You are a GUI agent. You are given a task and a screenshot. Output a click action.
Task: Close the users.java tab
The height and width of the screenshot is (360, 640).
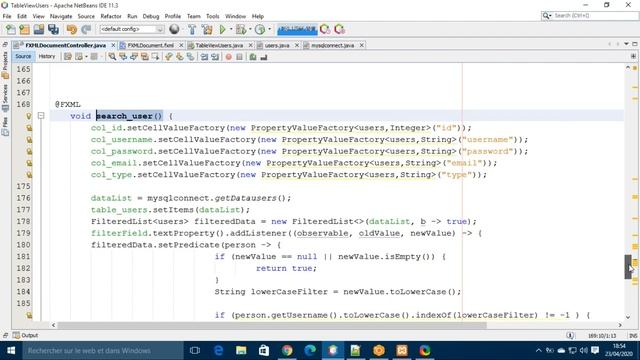tap(297, 45)
